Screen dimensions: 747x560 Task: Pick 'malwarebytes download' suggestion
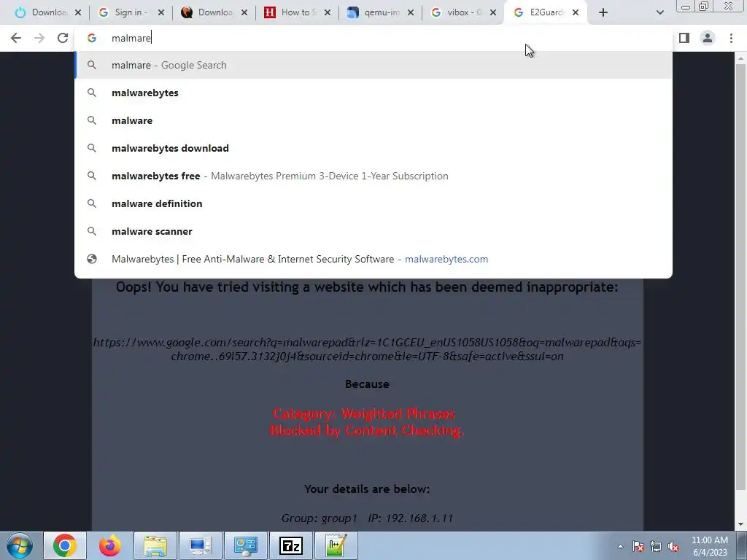coord(373,148)
